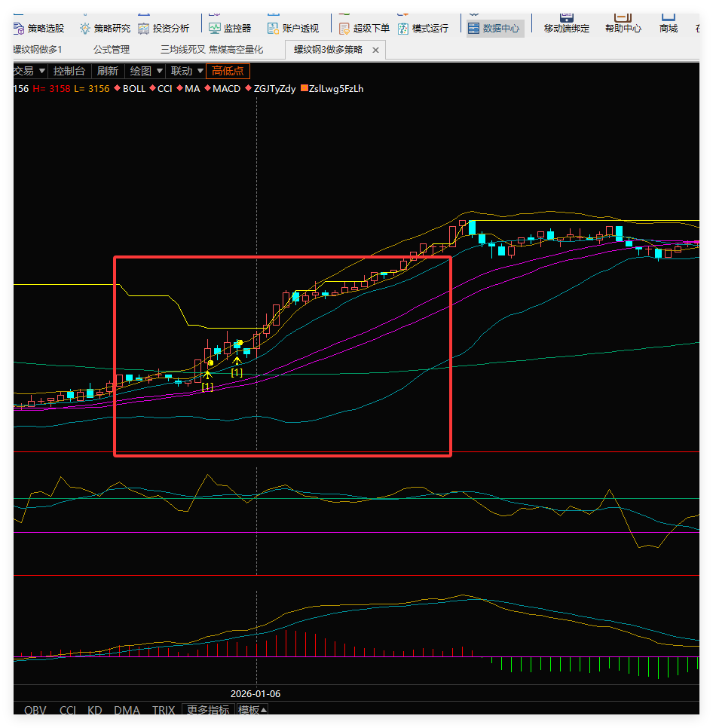Toggle the BOLL indicator diamond in legend

coord(117,89)
